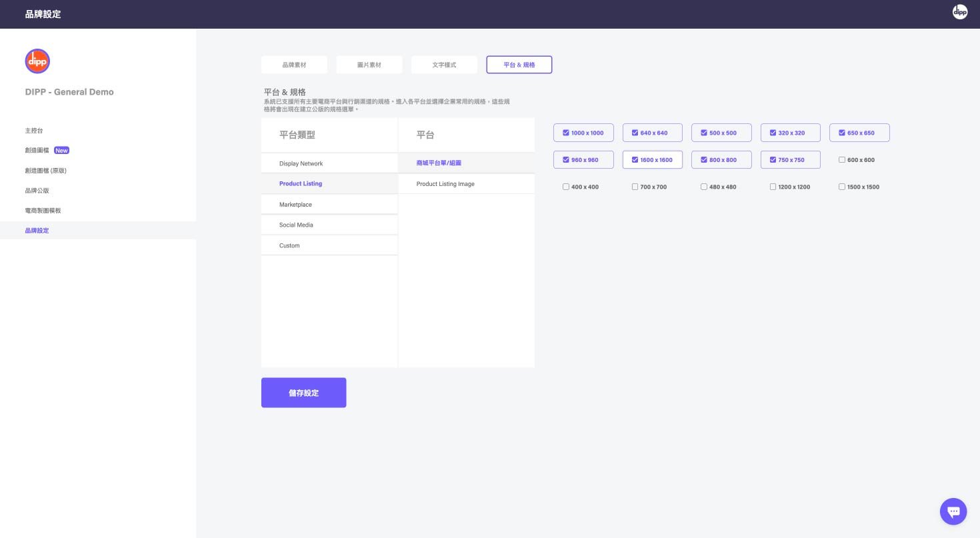Switch to the 品牌素材 tab
Image resolution: width=980 pixels, height=538 pixels.
294,65
